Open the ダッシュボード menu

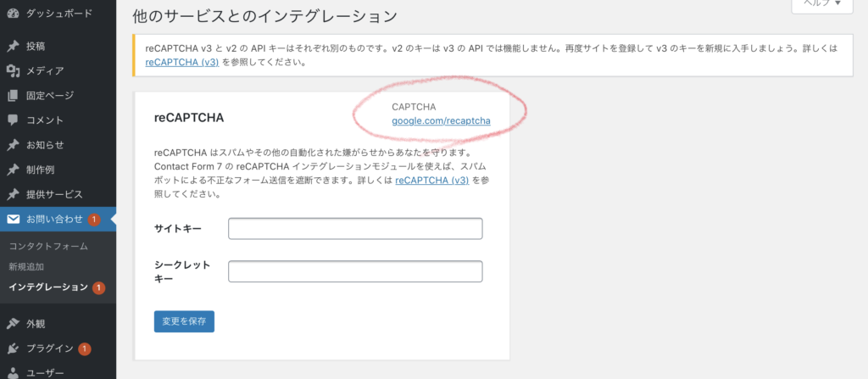[58, 12]
